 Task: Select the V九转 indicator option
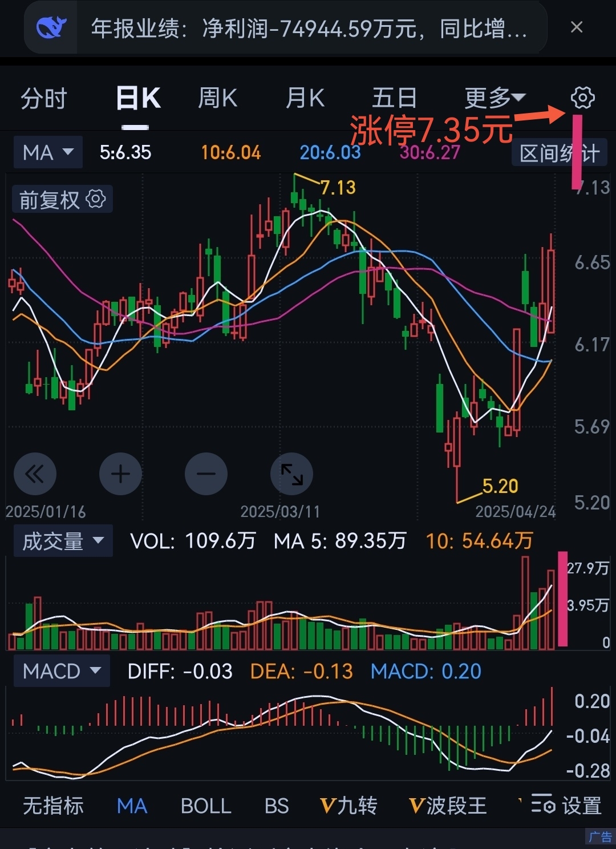[348, 806]
